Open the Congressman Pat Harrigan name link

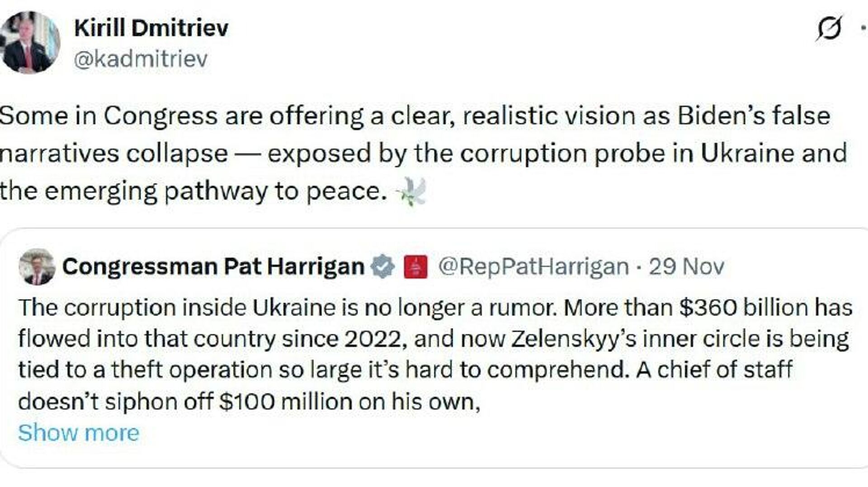(213, 267)
